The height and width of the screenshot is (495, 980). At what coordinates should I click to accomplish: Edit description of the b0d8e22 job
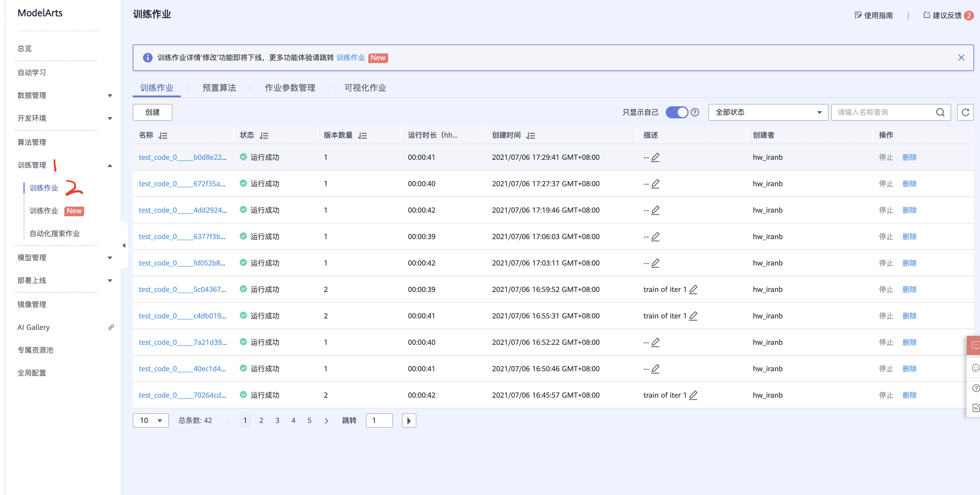point(655,157)
